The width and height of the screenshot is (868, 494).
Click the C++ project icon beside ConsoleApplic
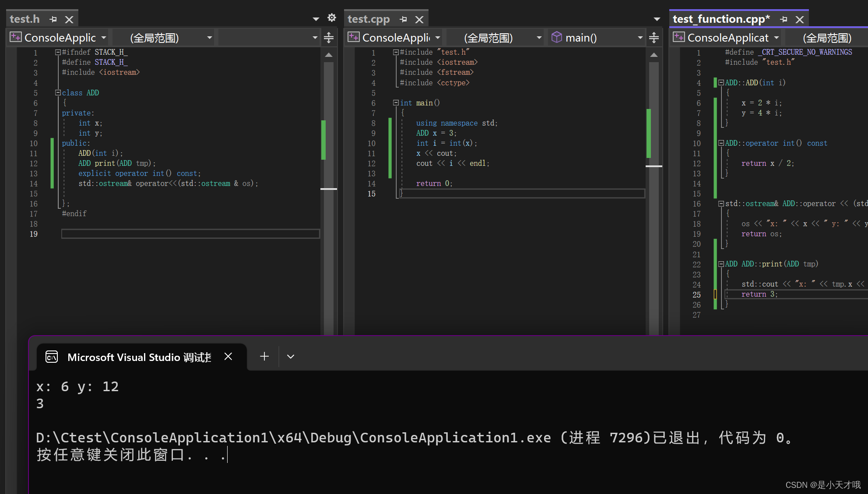coord(15,37)
